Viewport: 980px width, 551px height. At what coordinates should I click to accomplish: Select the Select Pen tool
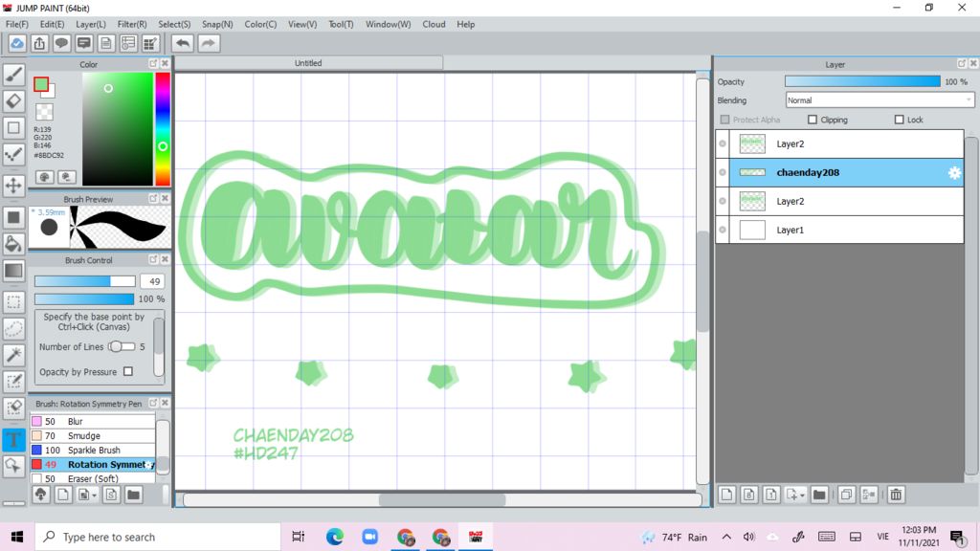tap(13, 382)
